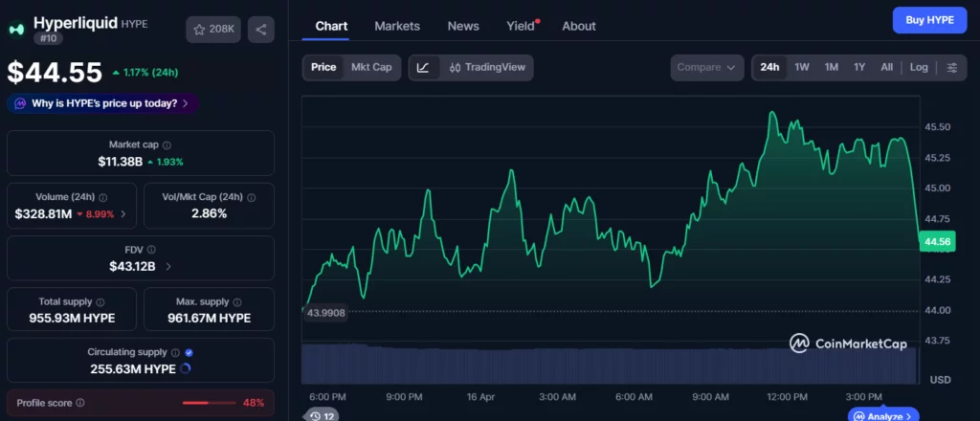Open the share icon button

point(260,30)
